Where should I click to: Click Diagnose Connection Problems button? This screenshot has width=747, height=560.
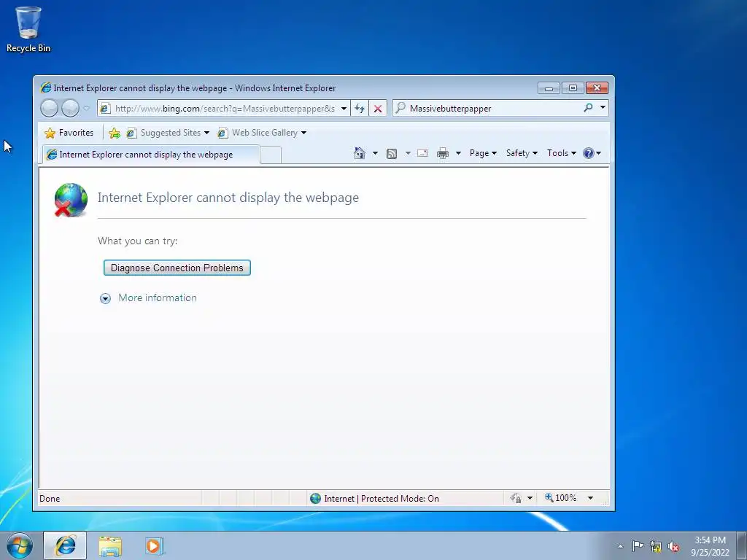coord(177,268)
